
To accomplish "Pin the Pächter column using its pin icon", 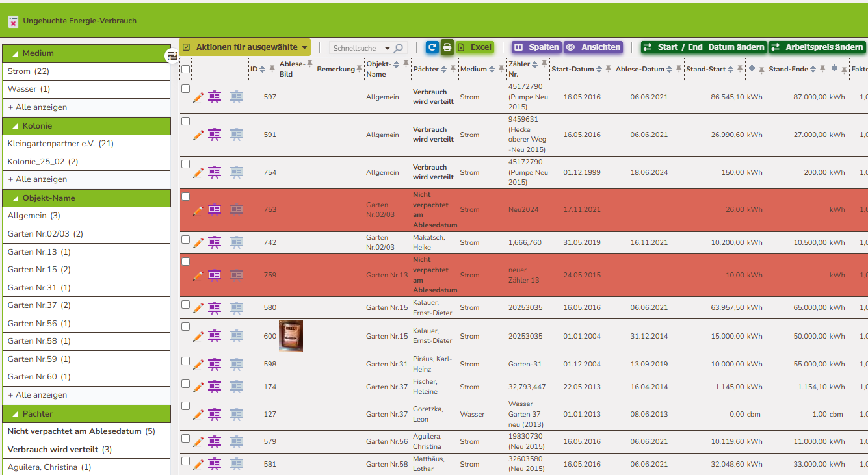I will [453, 68].
